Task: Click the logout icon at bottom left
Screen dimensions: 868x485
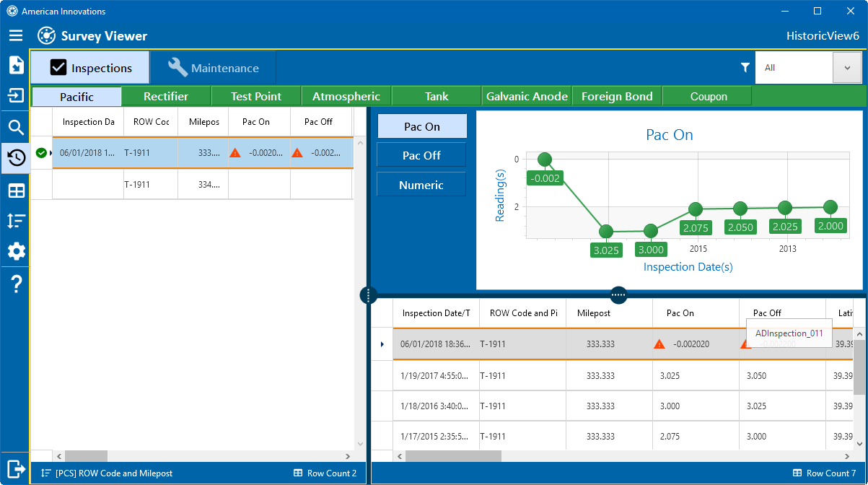Action: click(x=16, y=468)
